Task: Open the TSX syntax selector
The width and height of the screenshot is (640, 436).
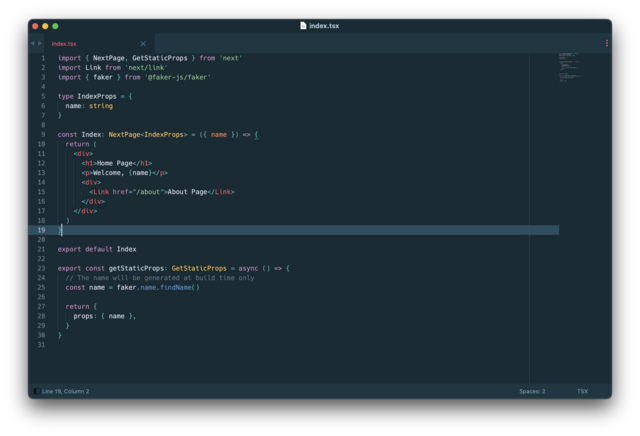Action: point(582,391)
